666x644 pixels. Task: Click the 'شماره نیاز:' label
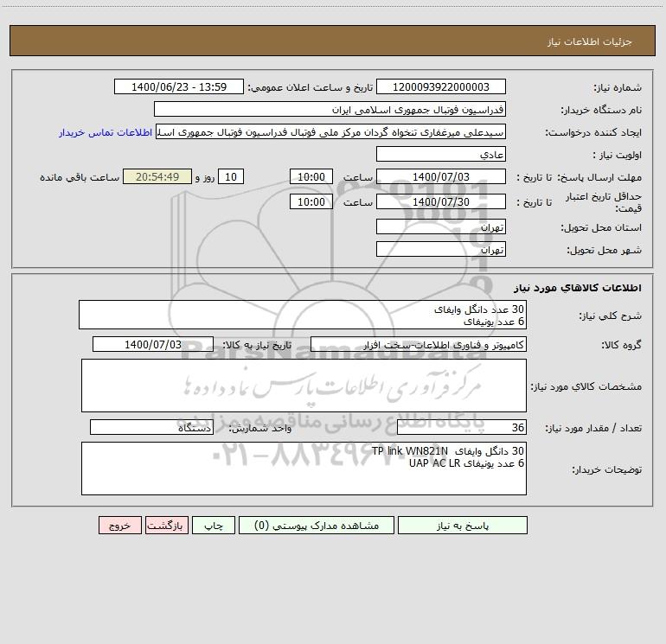point(618,87)
